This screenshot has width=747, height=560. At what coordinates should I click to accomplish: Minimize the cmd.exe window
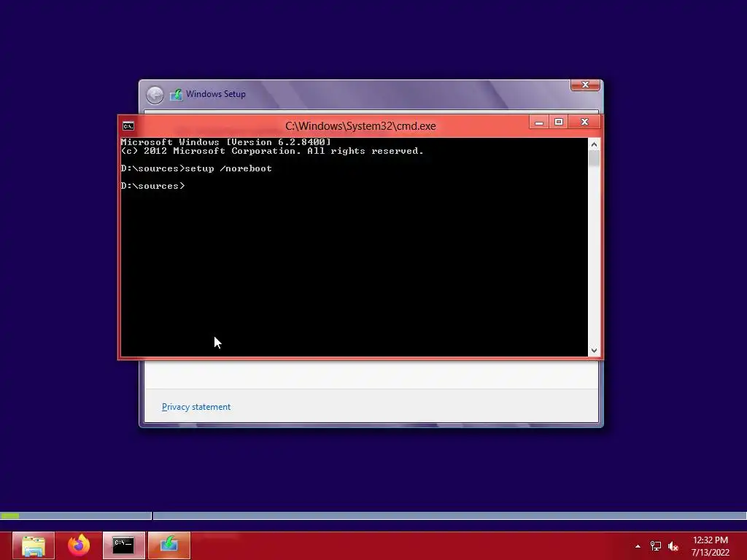(x=539, y=122)
